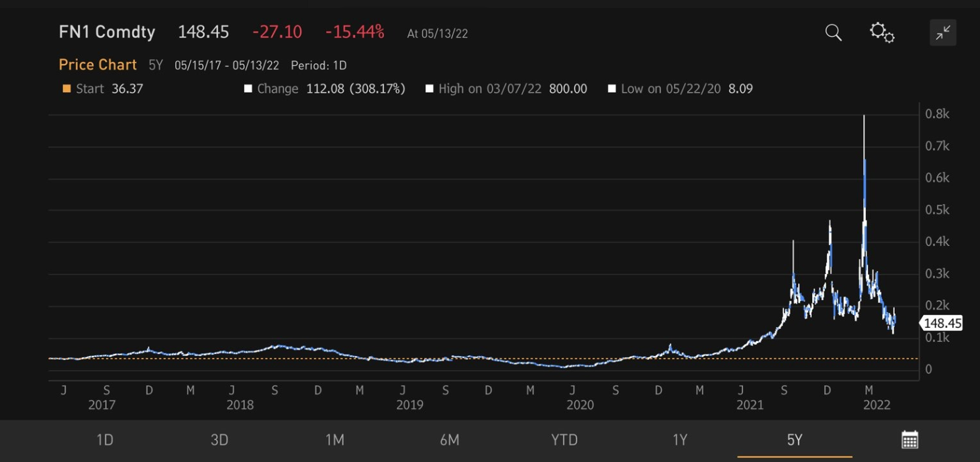Click the white Change legend swatch
The width and height of the screenshot is (980, 462).
[x=248, y=89]
